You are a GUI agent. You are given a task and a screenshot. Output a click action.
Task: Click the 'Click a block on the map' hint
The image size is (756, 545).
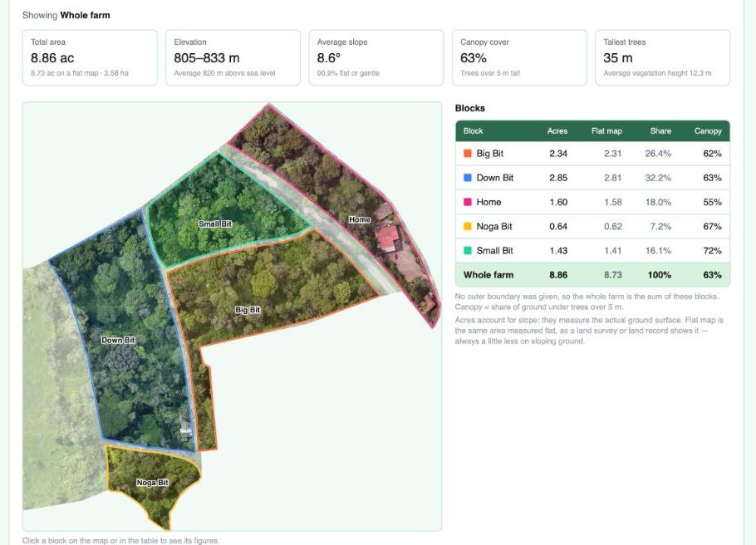click(x=120, y=541)
